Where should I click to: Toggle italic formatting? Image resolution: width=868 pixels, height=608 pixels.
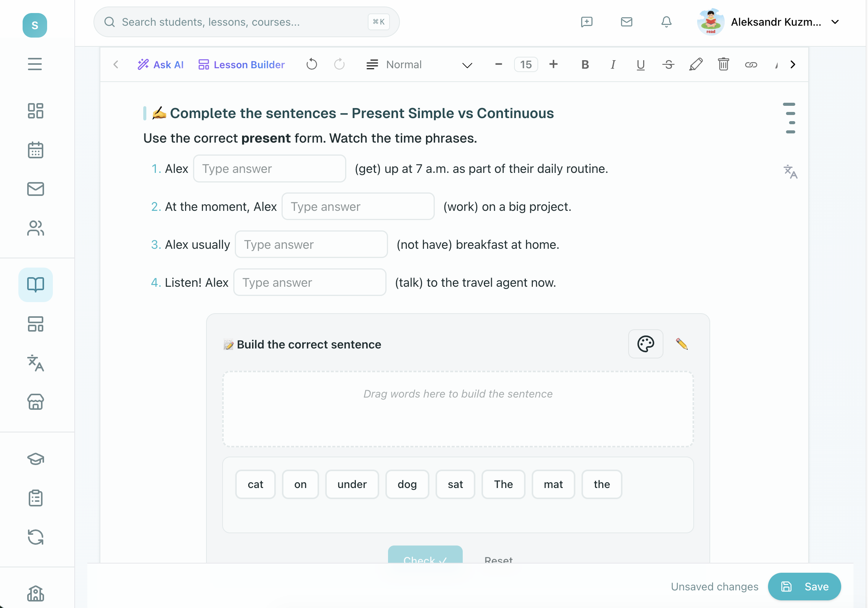[613, 64]
